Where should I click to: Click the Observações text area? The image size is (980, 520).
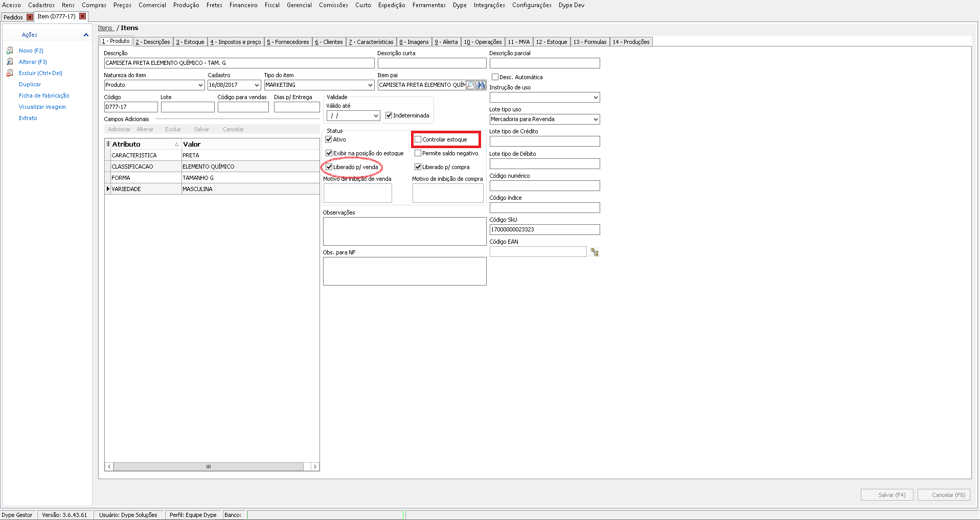point(405,231)
